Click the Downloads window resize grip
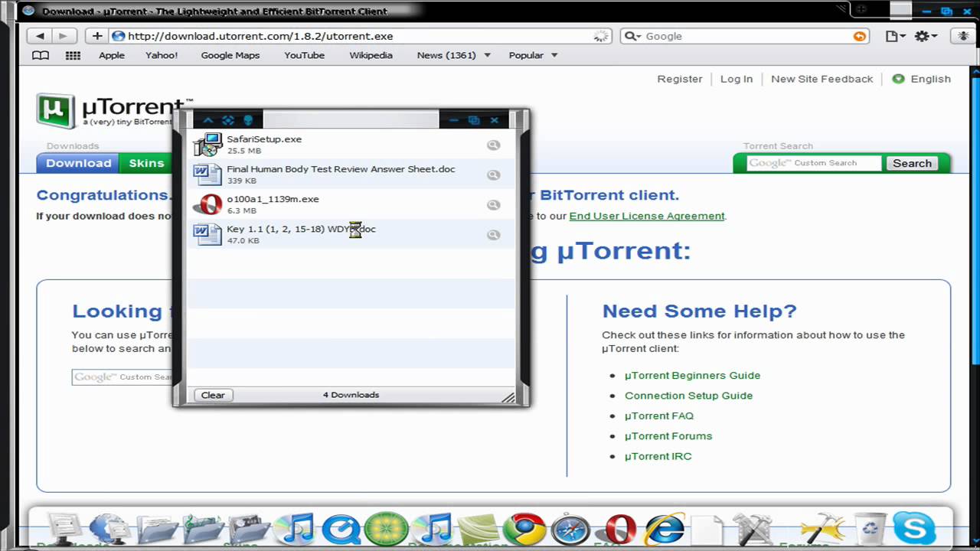Viewport: 980px width, 551px height. pos(508,396)
